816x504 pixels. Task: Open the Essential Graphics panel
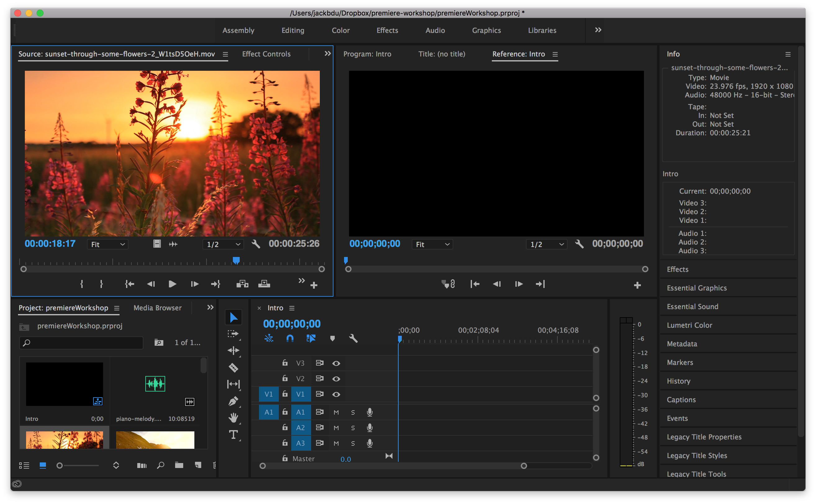pos(697,288)
